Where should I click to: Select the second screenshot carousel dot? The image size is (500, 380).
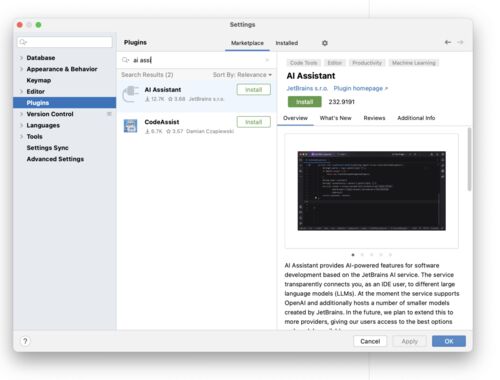coord(362,255)
